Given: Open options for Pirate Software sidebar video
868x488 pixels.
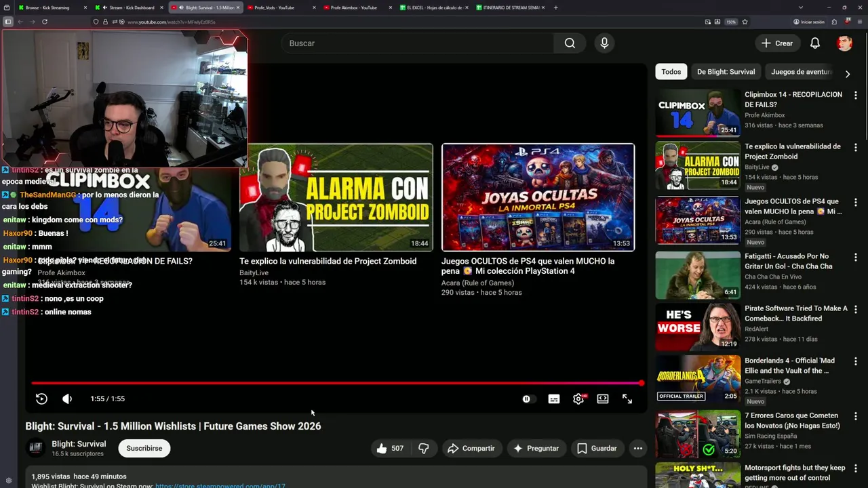Looking at the screenshot, I should [x=856, y=309].
